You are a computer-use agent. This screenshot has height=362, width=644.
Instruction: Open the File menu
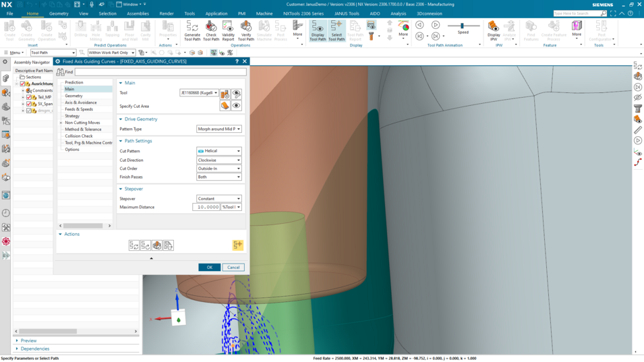tap(10, 13)
